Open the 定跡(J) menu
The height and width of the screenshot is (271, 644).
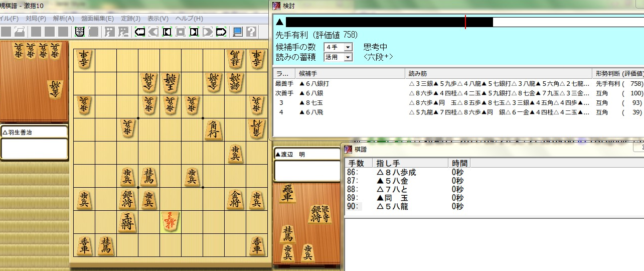click(131, 19)
